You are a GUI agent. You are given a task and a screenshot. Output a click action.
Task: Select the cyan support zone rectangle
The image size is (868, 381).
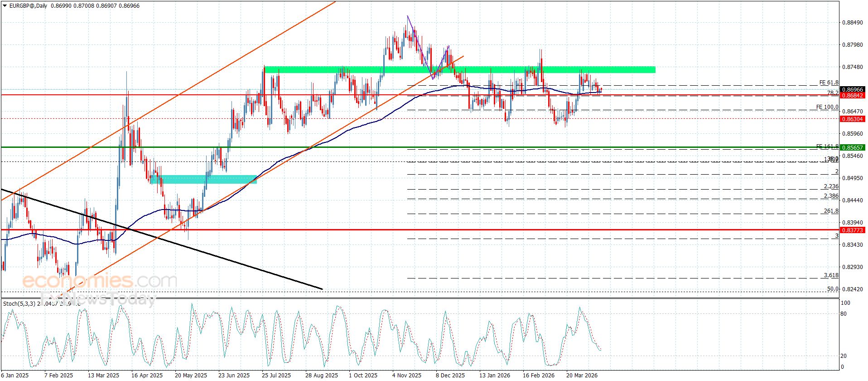[x=204, y=180]
